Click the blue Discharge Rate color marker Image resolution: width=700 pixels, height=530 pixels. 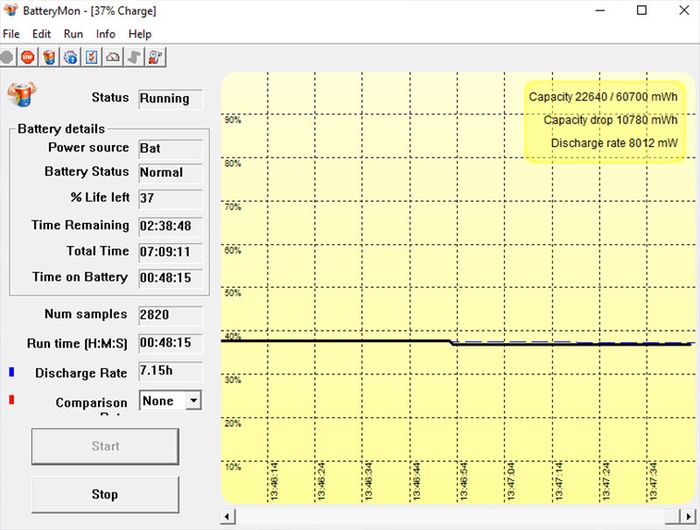point(12,372)
